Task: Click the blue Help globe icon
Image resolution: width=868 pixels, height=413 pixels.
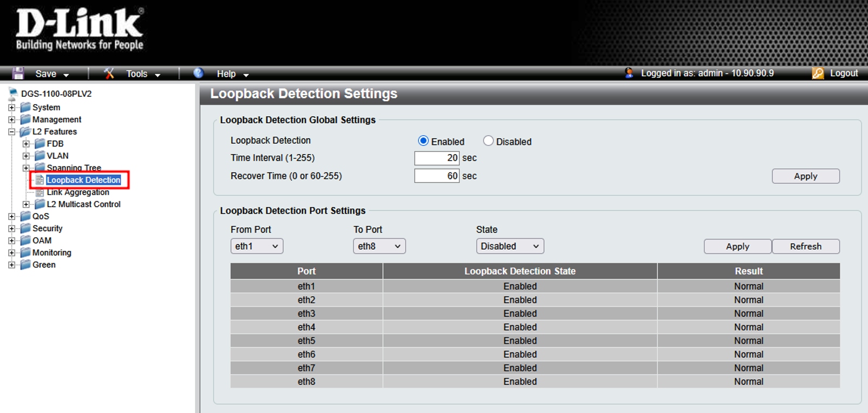Action: coord(198,73)
